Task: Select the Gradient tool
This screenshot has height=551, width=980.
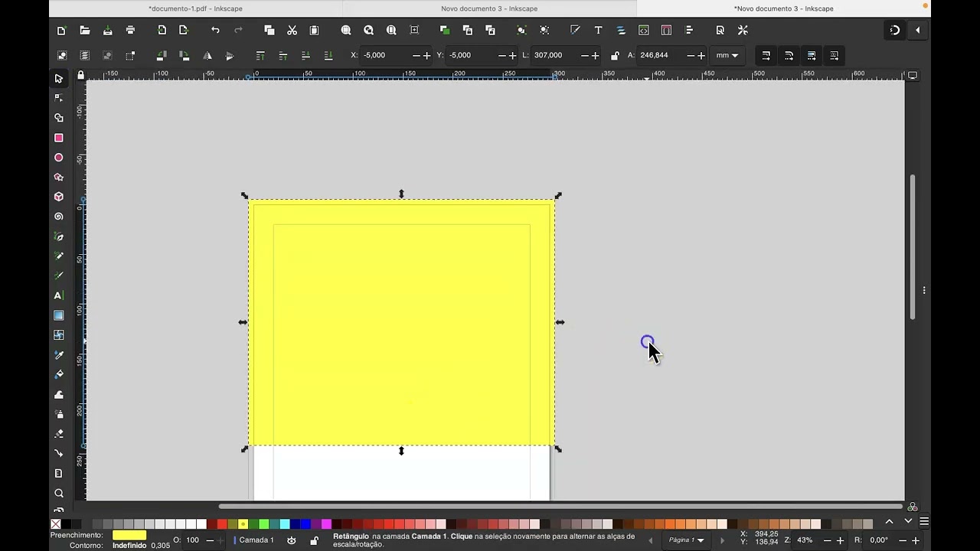Action: pyautogui.click(x=59, y=315)
